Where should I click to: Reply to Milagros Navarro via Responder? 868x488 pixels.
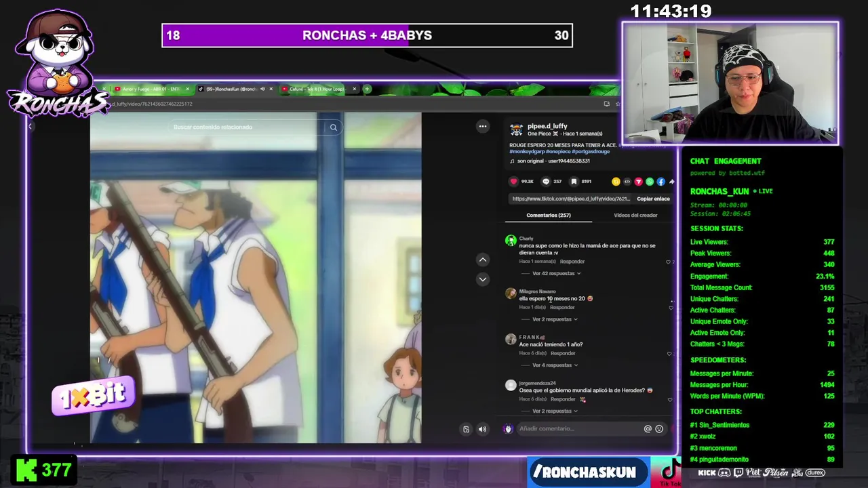(562, 308)
